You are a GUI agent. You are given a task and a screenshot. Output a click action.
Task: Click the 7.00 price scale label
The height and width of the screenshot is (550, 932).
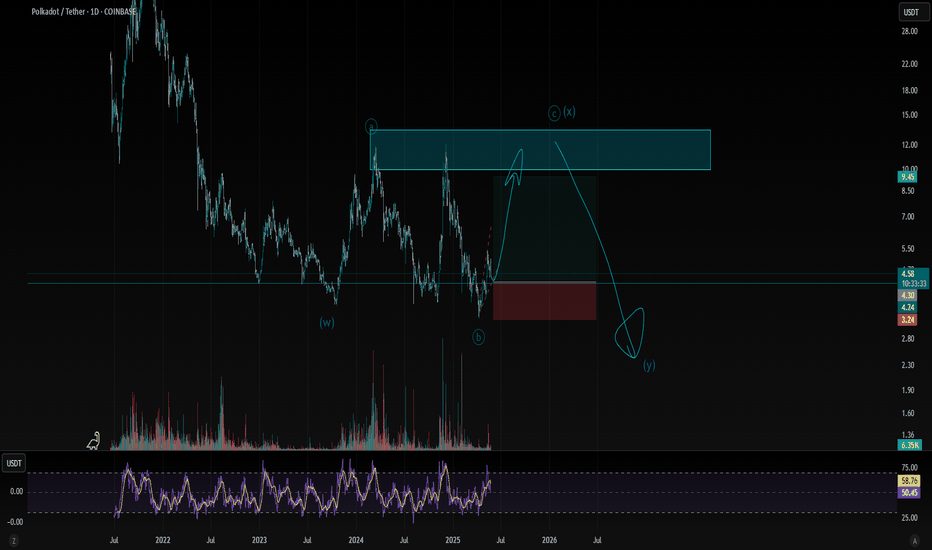[x=908, y=216]
